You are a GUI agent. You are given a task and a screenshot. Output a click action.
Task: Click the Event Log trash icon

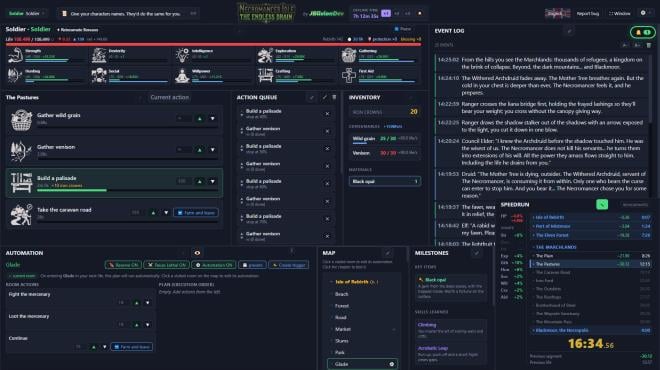point(648,45)
